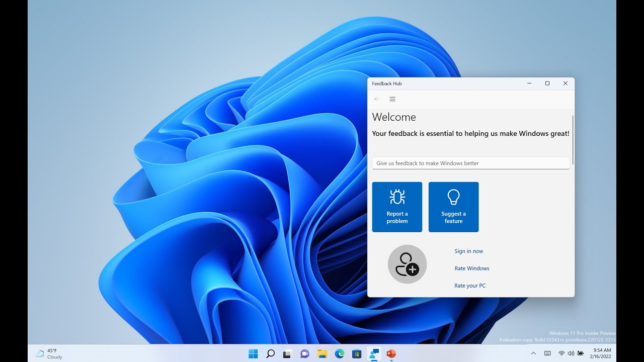Open the Feedback Hub hamburger navigation menu

[x=392, y=99]
